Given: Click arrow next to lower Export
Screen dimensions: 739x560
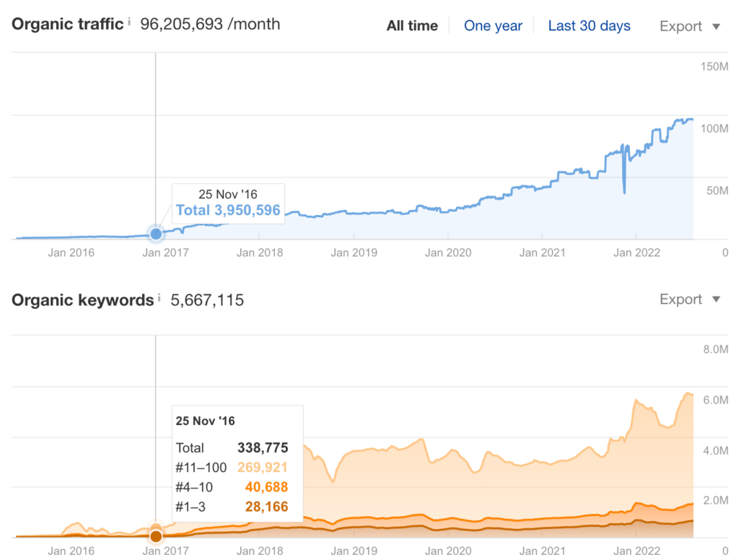Looking at the screenshot, I should 716,299.
